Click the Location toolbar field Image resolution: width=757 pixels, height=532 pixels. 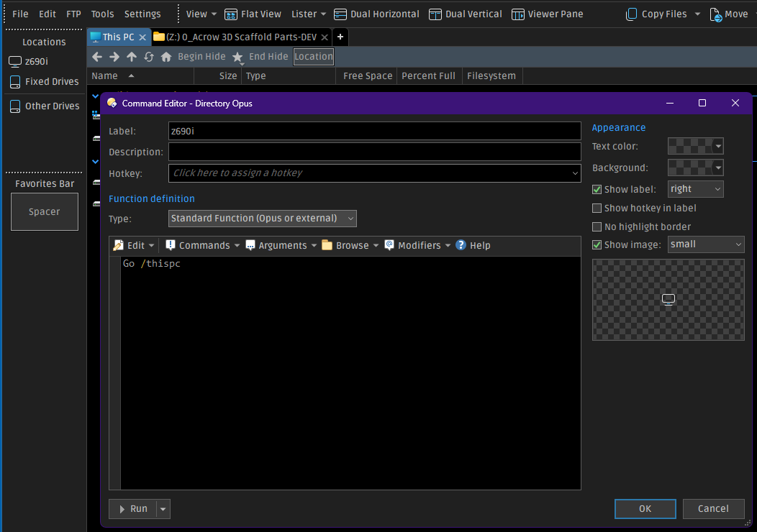pos(314,57)
